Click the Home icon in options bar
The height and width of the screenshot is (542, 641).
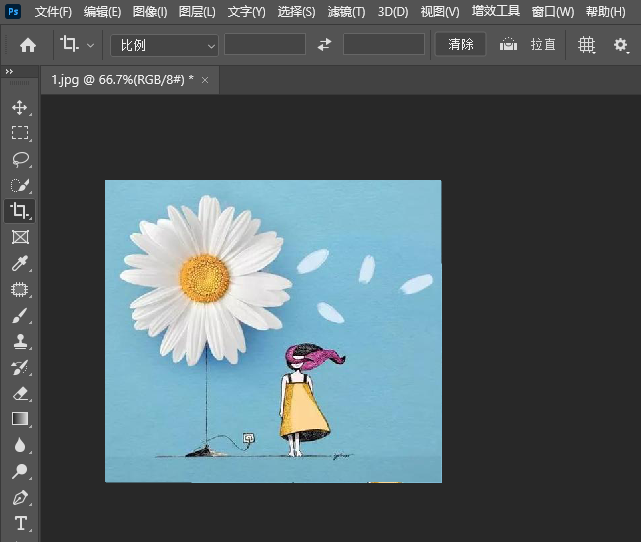(28, 45)
